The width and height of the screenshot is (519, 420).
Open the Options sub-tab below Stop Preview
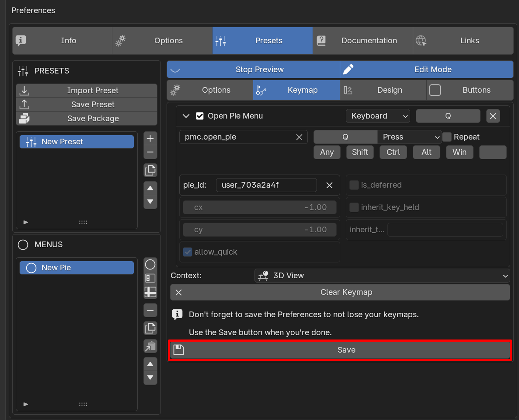(210, 90)
